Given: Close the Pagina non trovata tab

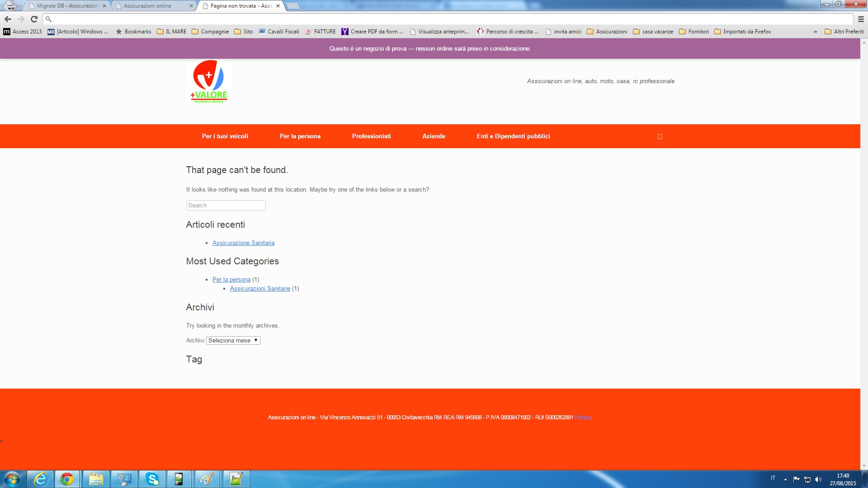Looking at the screenshot, I should 278,6.
